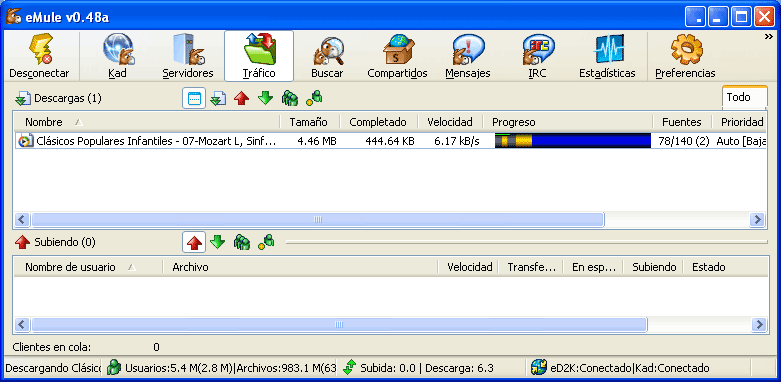
Task: Click left arrow of uploads horizontal scrollbar
Action: tap(22, 325)
